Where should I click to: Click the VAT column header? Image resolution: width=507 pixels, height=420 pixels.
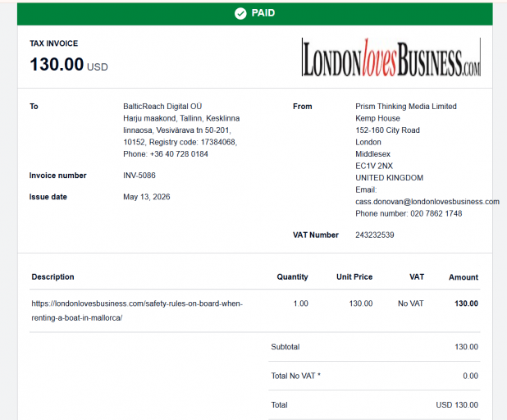[x=417, y=276]
